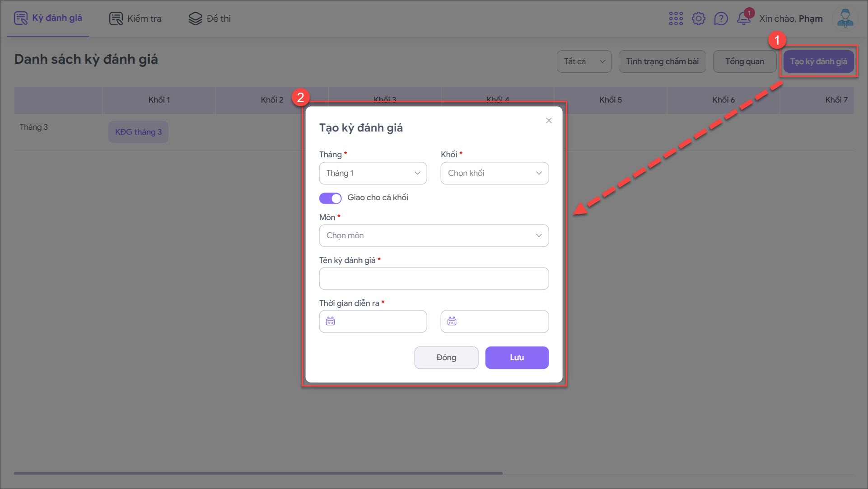Open the Tháng dropdown
The width and height of the screenshot is (868, 489).
pyautogui.click(x=373, y=173)
